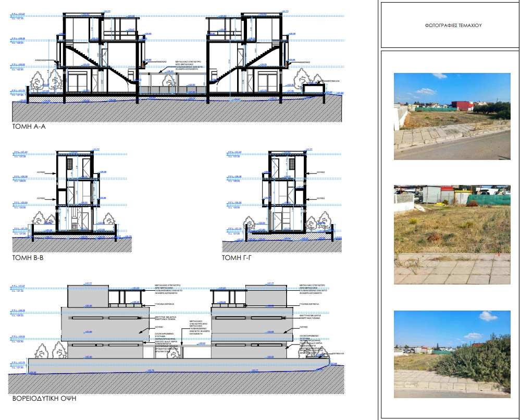Click the ΦΩΤΟΓΡΑΦΙΕΣ ΤΕΜΑΧΙΟΥ header text
This screenshot has width=520, height=420.
(453, 25)
